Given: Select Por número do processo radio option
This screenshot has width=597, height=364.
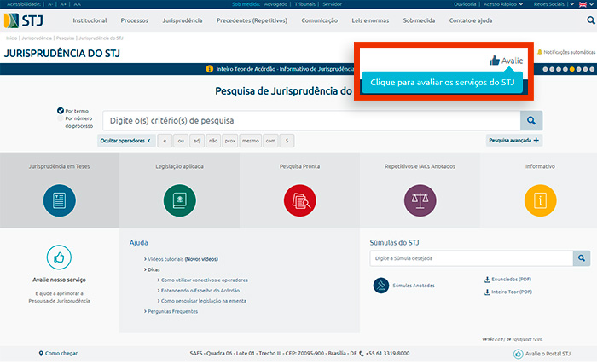Looking at the screenshot, I should coord(61,118).
